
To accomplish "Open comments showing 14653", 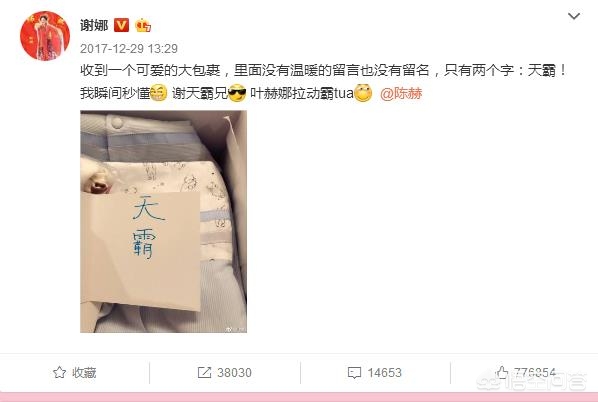I will [384, 373].
